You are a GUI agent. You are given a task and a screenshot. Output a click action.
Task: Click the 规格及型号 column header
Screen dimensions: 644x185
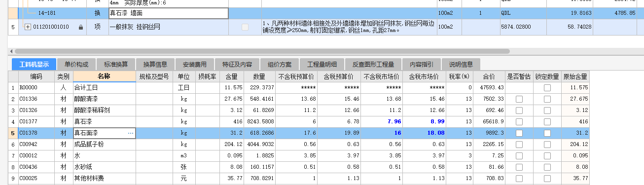coord(154,76)
